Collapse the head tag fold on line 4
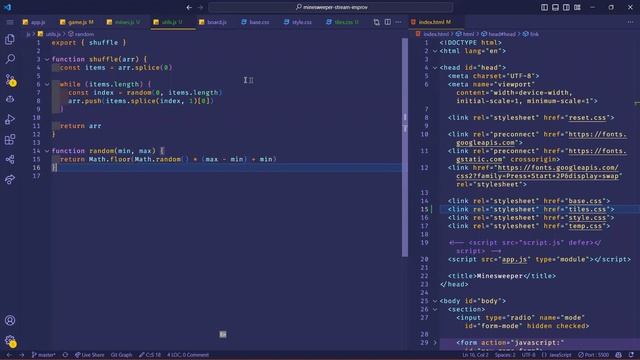This screenshot has width=640, height=360. pos(435,68)
